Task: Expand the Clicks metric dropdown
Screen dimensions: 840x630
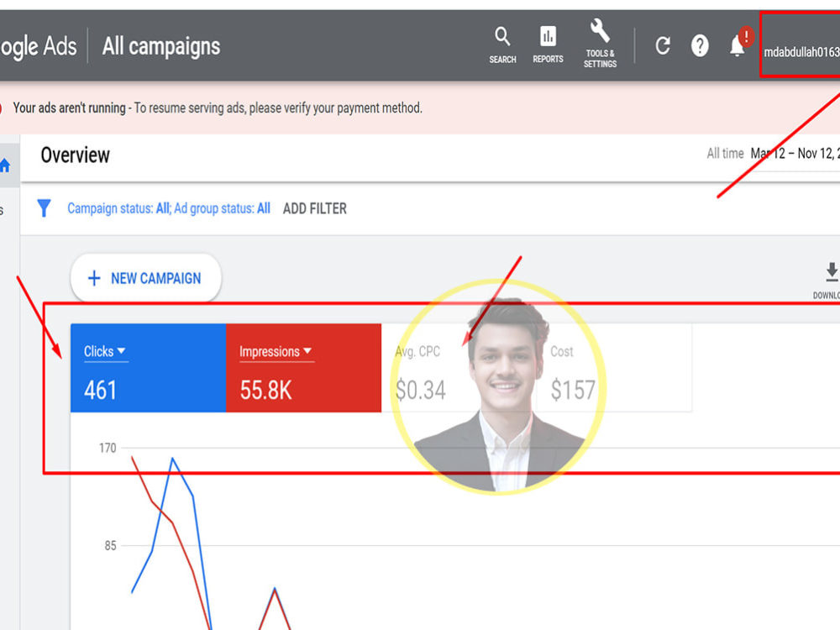Action: pos(104,351)
